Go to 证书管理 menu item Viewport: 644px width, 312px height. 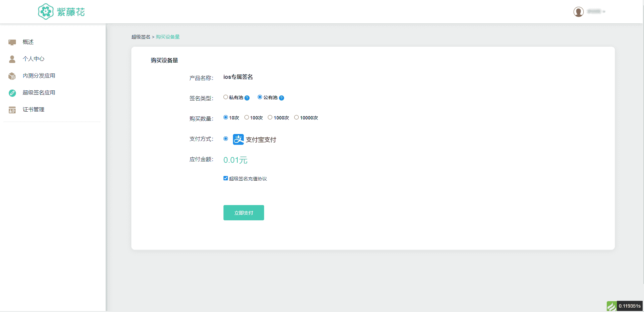(34, 110)
